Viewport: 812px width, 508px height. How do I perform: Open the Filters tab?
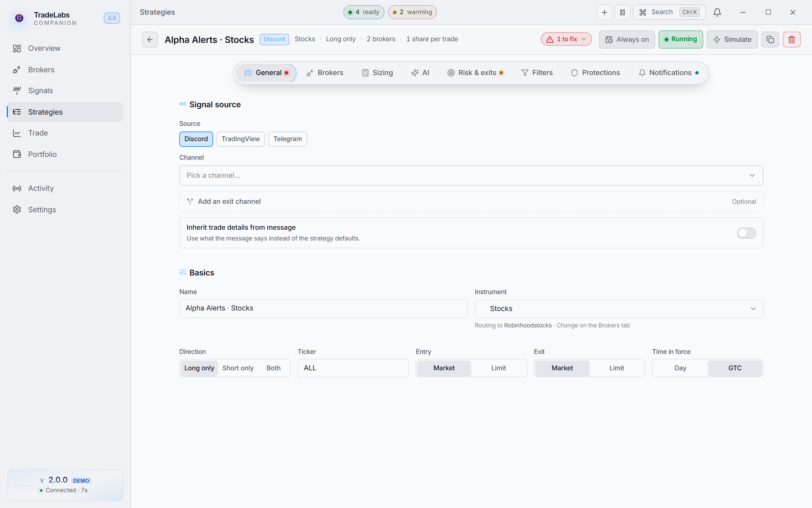pyautogui.click(x=537, y=73)
